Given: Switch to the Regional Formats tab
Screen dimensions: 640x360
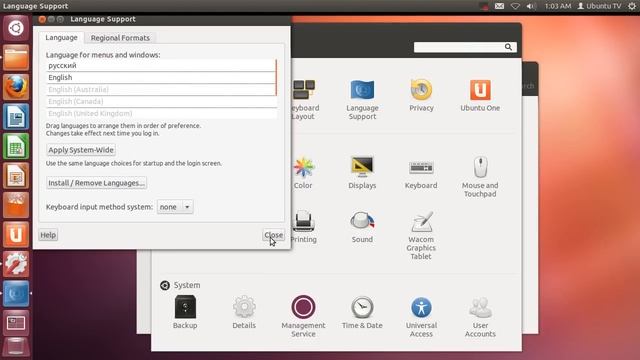Looking at the screenshot, I should (x=120, y=38).
